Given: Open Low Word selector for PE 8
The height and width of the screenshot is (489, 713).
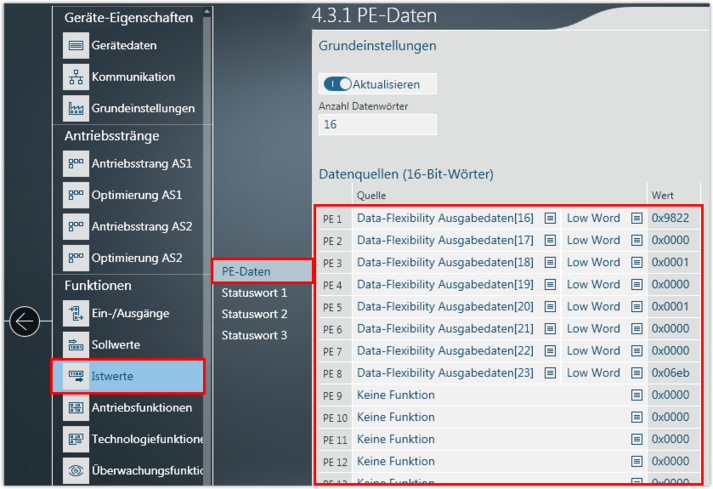Looking at the screenshot, I should pyautogui.click(x=637, y=373).
